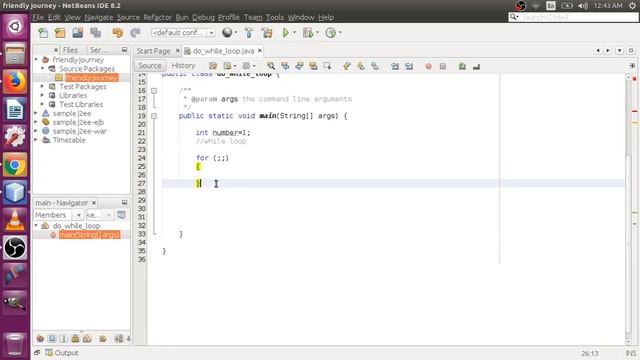
Task: Toggle the Show Fields filter in Navigator
Action: (x=52, y=338)
